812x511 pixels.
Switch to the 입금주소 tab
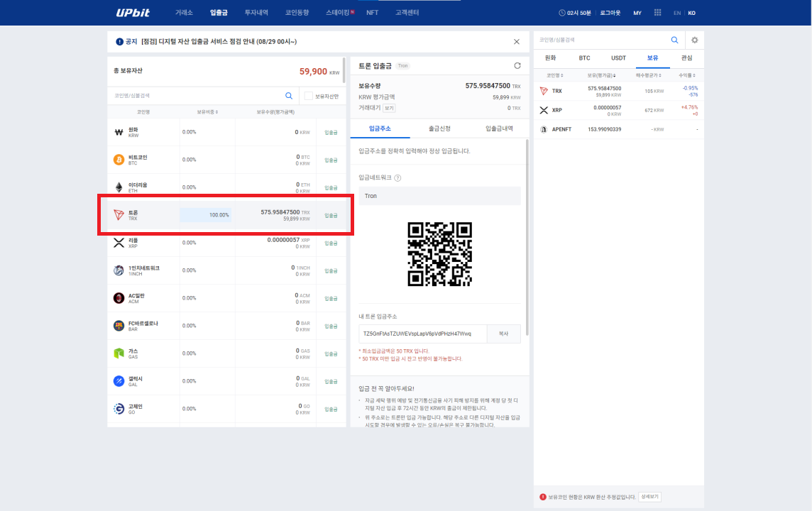(x=380, y=129)
